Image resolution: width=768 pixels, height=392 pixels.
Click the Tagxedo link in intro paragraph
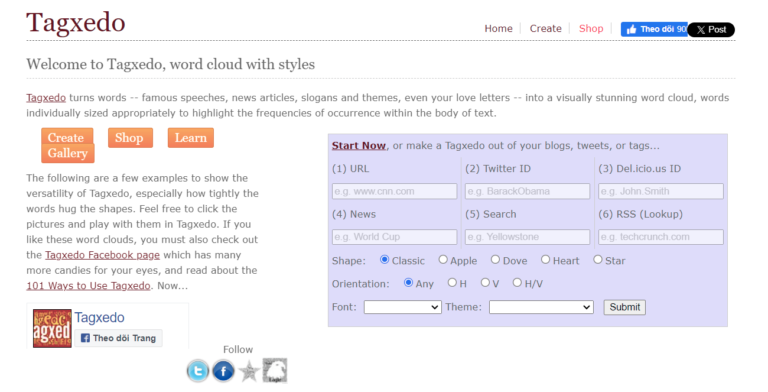[x=46, y=98]
